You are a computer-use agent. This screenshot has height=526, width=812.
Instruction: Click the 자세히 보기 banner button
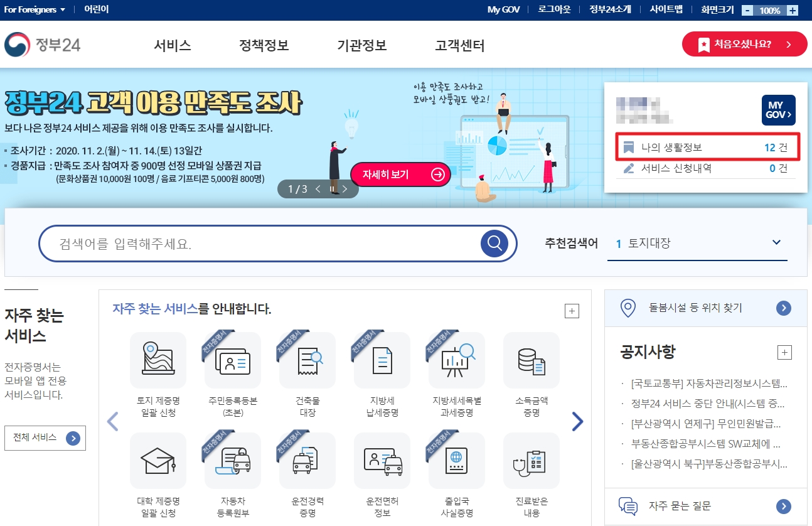point(400,174)
